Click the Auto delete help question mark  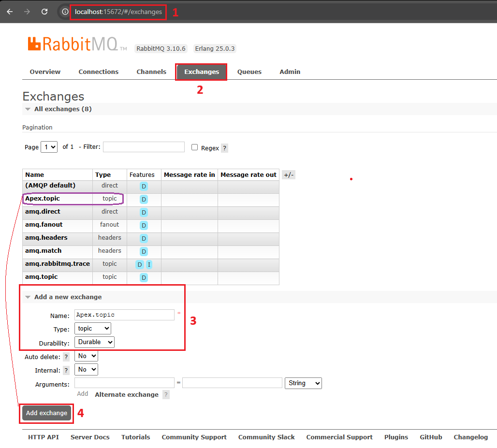(66, 357)
